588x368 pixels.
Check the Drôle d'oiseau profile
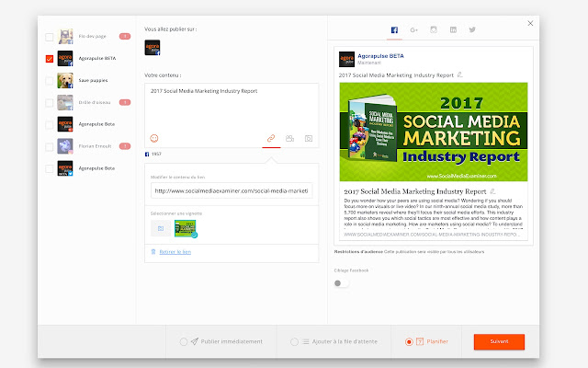click(49, 102)
